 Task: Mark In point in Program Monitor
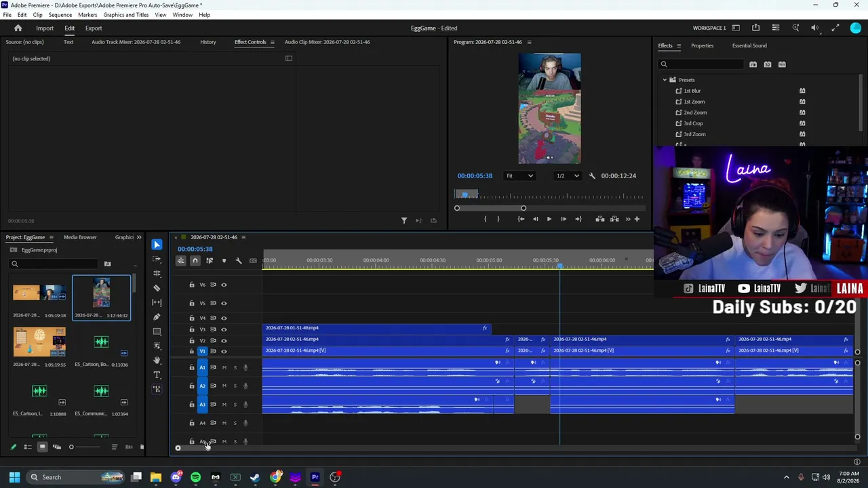click(485, 219)
